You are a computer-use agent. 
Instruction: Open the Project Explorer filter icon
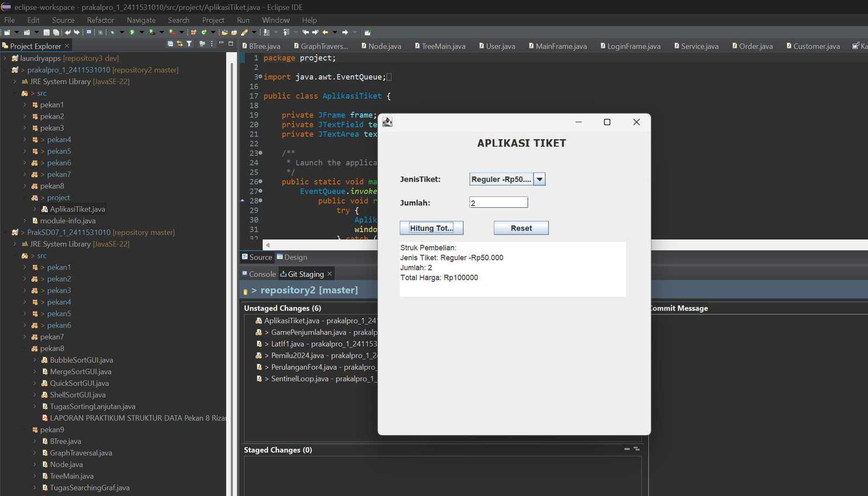tap(189, 44)
